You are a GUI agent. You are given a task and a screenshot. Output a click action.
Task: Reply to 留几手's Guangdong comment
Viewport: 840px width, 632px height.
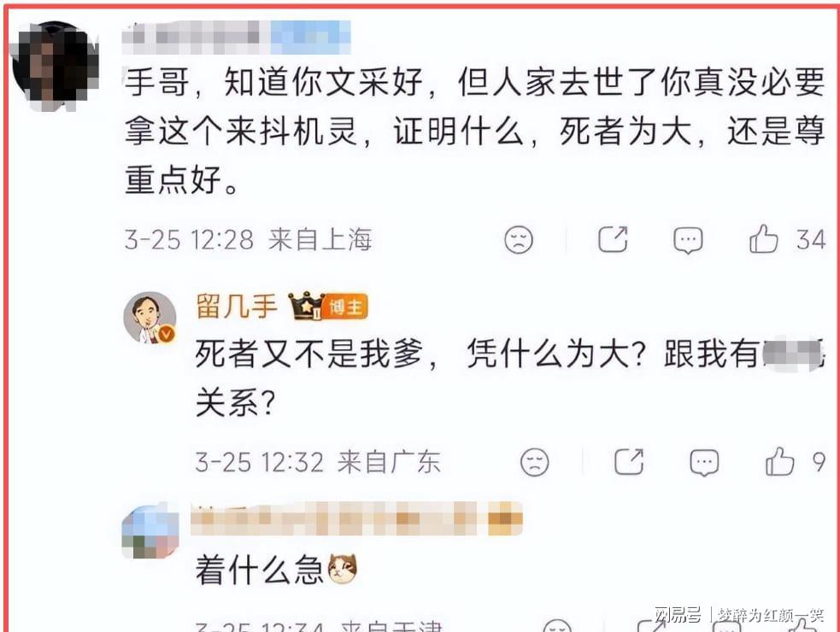click(x=704, y=463)
